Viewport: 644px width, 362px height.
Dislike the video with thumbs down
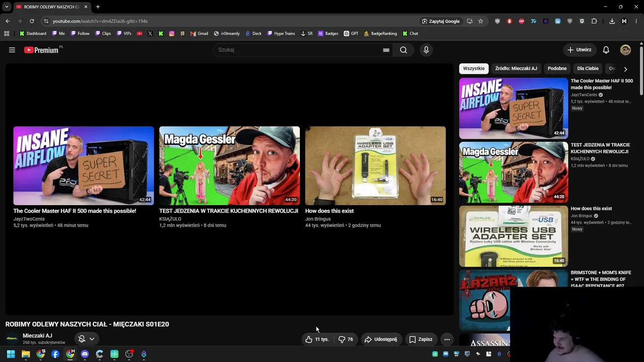click(346, 339)
